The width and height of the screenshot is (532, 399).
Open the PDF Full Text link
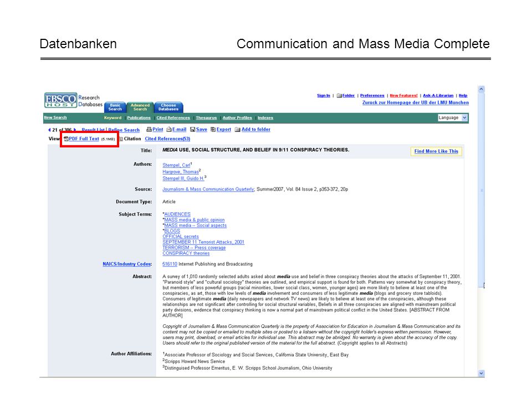click(x=84, y=139)
